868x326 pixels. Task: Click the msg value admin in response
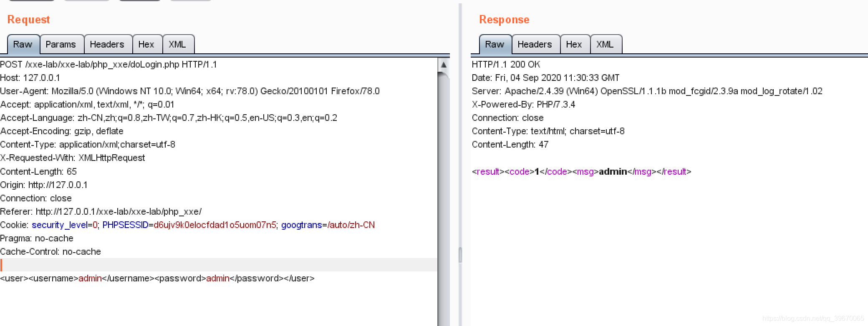click(x=613, y=172)
